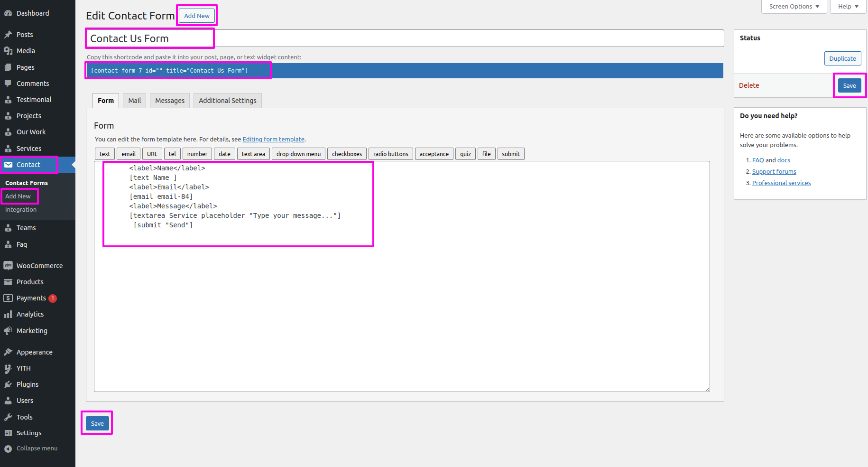Open the Additional Settings tab
This screenshot has width=868, height=467.
coord(227,101)
